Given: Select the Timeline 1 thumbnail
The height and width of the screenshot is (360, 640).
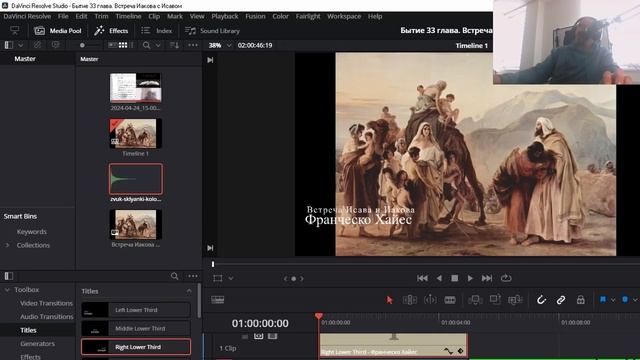Looking at the screenshot, I should (x=136, y=134).
